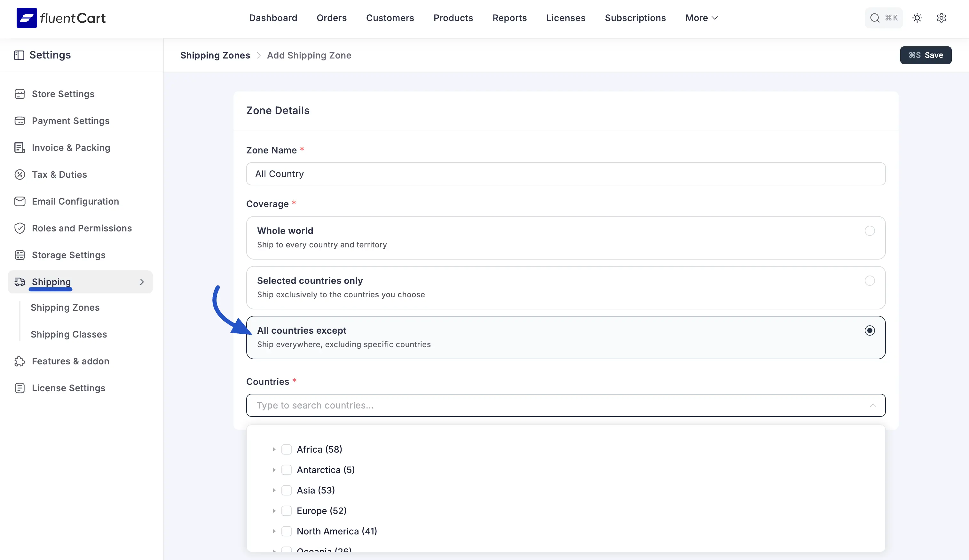Check the Africa (58) checkbox
The width and height of the screenshot is (969, 560).
coord(287,449)
